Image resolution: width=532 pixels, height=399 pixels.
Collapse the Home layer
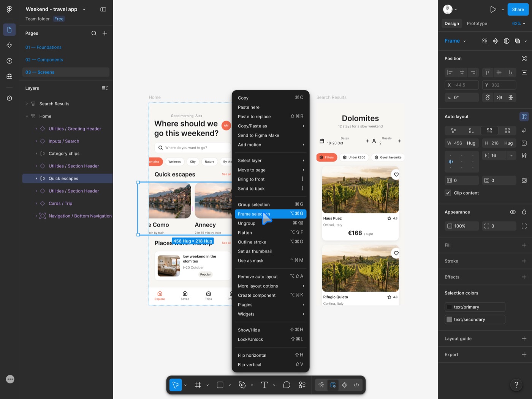(27, 116)
